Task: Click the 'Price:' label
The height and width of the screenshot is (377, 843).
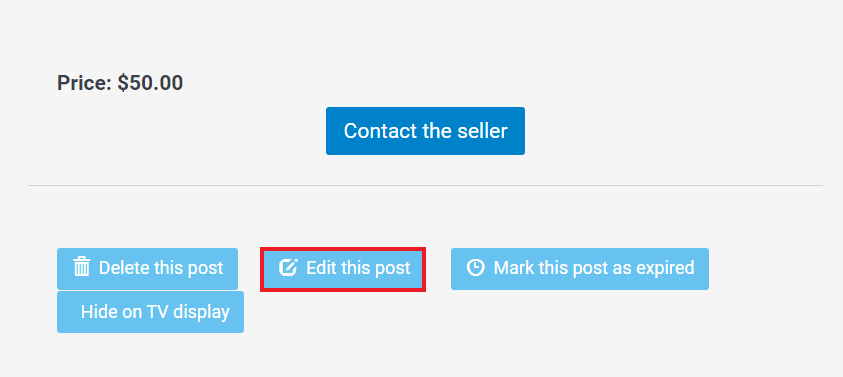Action: pyautogui.click(x=85, y=83)
